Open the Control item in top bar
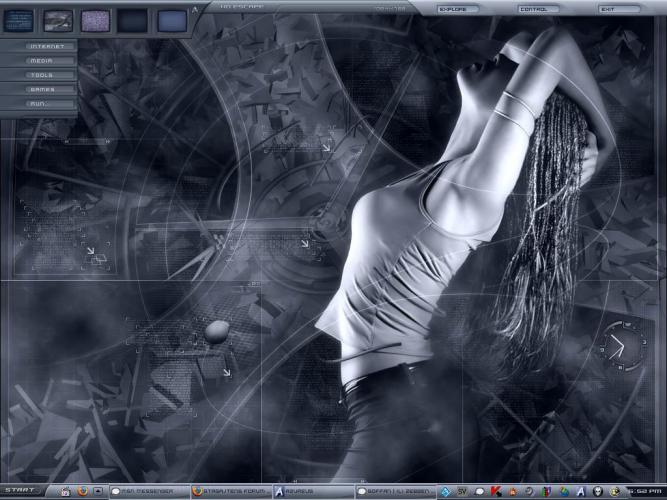The width and height of the screenshot is (667, 500). [x=538, y=9]
